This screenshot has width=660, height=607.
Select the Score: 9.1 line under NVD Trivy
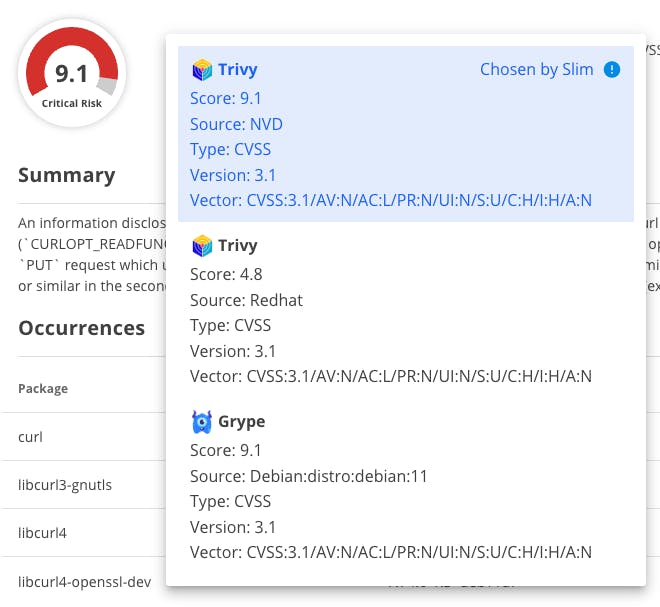tap(226, 99)
